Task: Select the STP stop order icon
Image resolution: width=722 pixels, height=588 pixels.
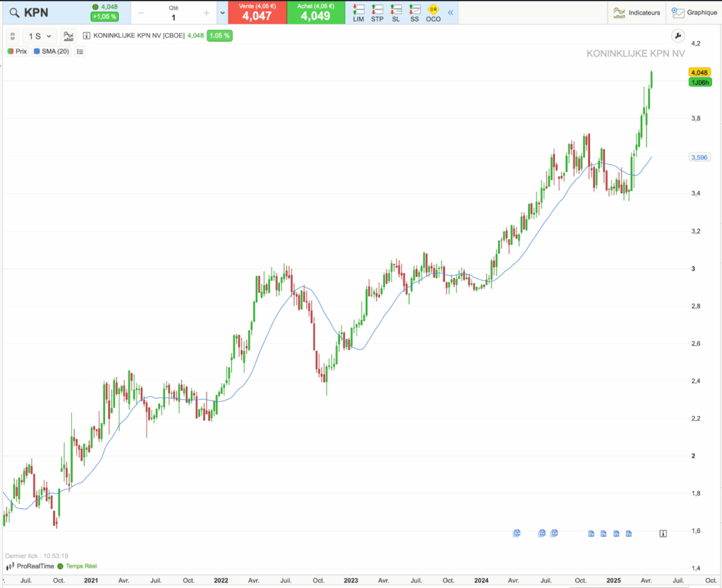Action: click(x=377, y=13)
